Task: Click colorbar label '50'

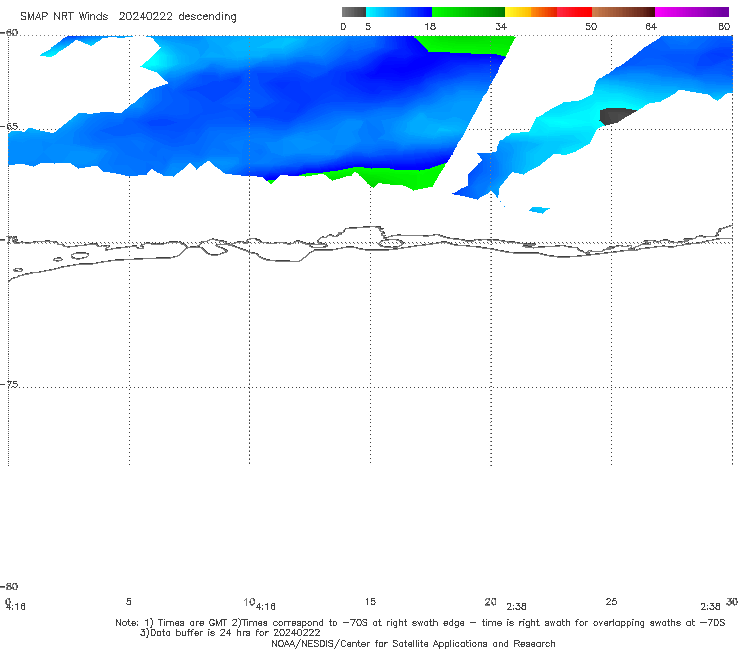Action: coord(591,27)
